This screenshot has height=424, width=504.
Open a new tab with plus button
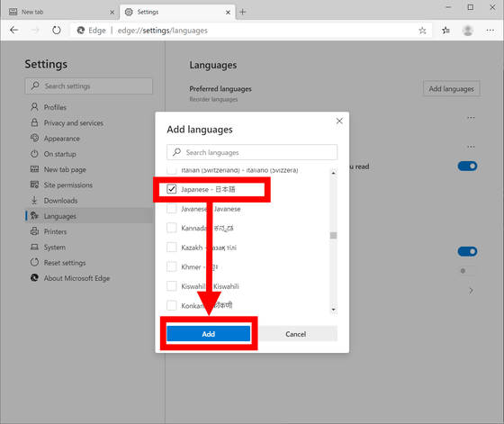pyautogui.click(x=243, y=13)
